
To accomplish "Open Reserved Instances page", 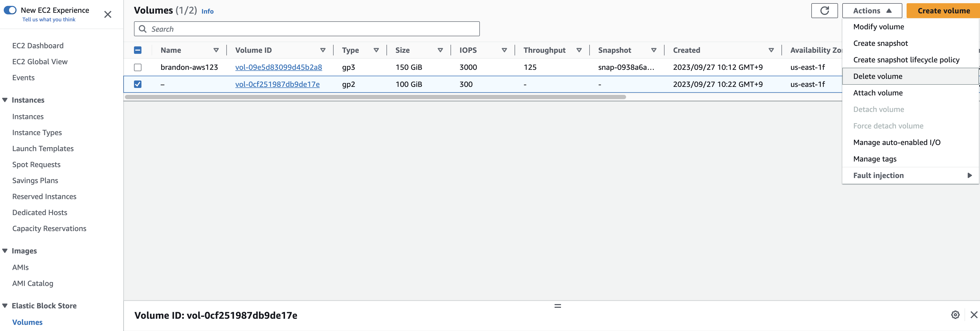I will point(44,196).
